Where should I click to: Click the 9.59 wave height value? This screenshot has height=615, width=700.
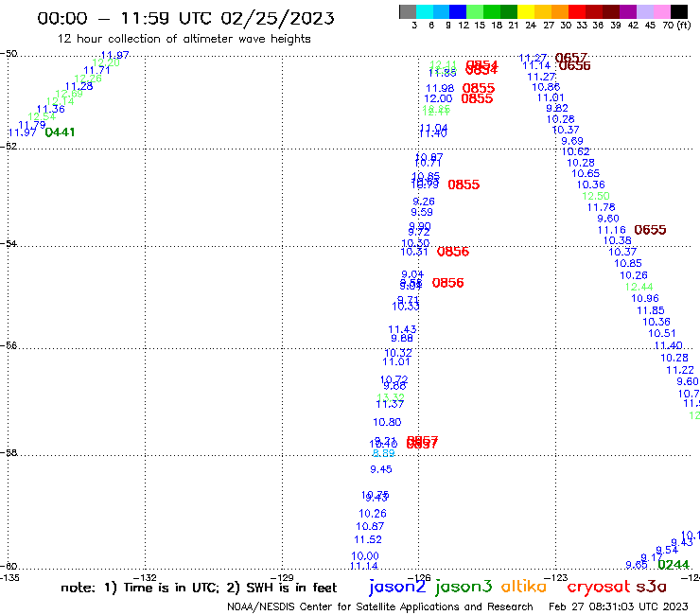[x=422, y=212]
